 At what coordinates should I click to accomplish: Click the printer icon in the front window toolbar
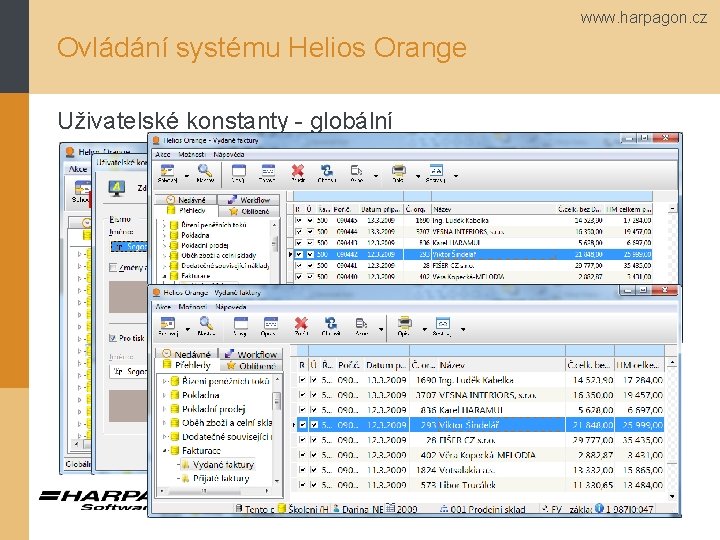(405, 324)
